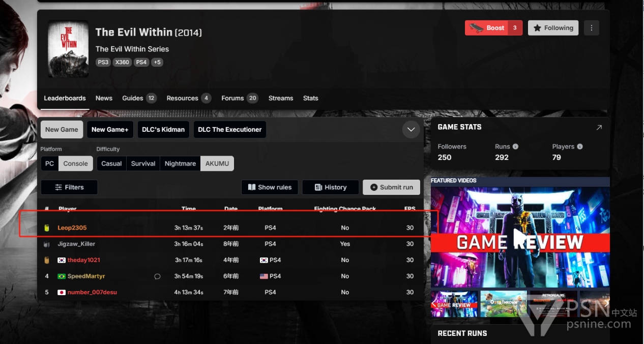Open the Forums tab

point(240,98)
